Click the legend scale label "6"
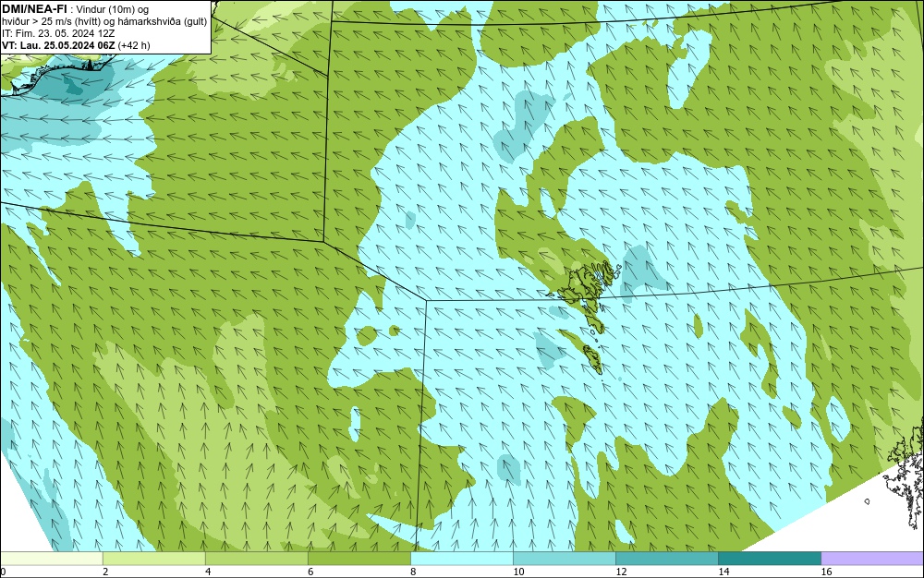This screenshot has width=924, height=578. [x=310, y=572]
